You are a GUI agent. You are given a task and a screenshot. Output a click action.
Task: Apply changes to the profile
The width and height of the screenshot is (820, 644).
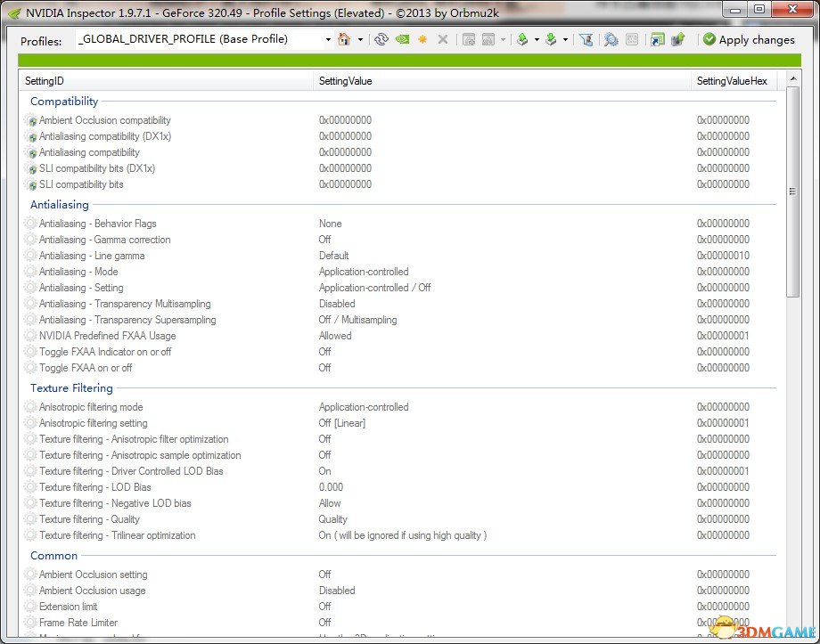point(749,40)
